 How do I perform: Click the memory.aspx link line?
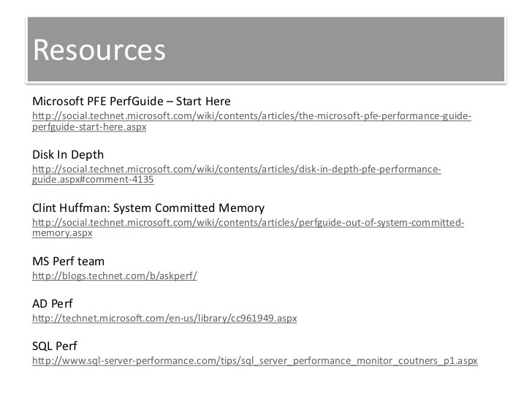62,233
